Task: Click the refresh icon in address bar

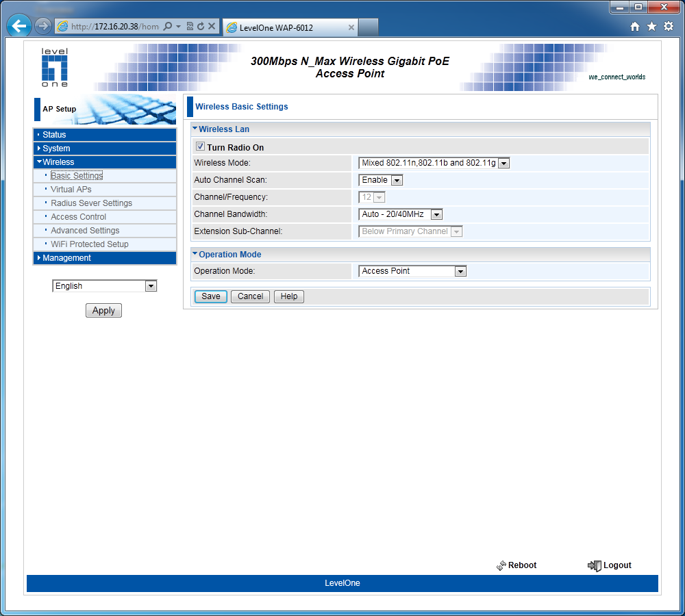Action: [x=201, y=26]
